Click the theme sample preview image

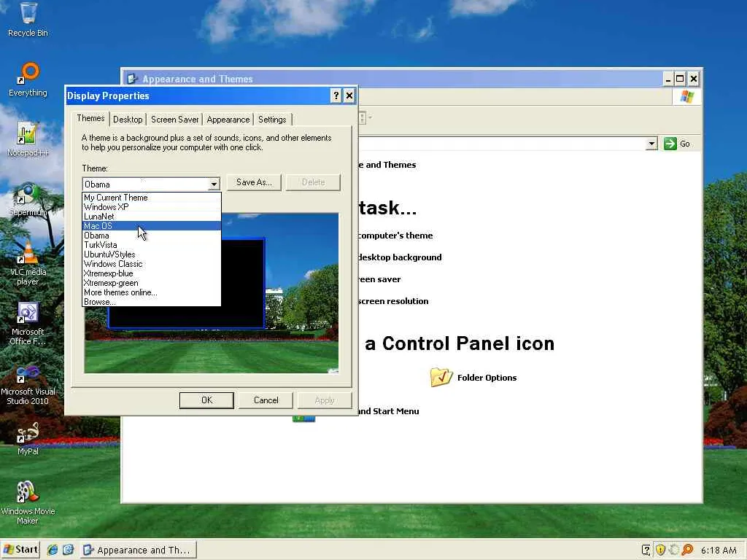(x=212, y=293)
